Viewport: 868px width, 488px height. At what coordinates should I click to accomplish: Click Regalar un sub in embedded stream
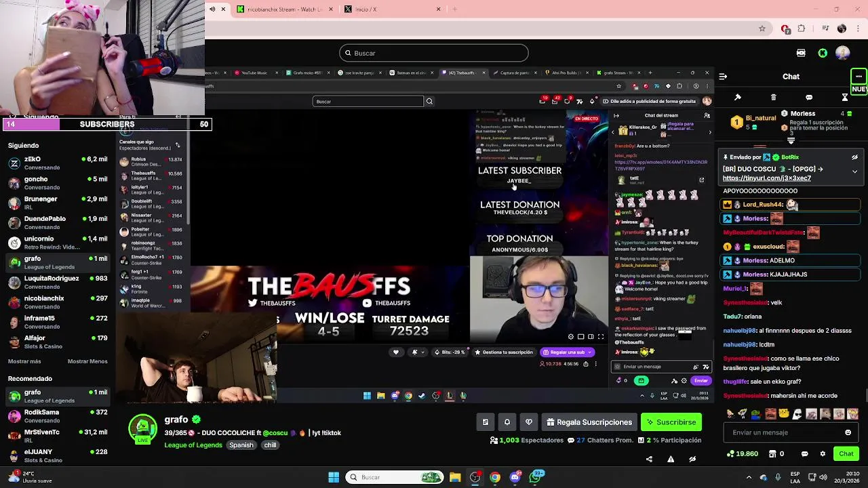point(567,352)
